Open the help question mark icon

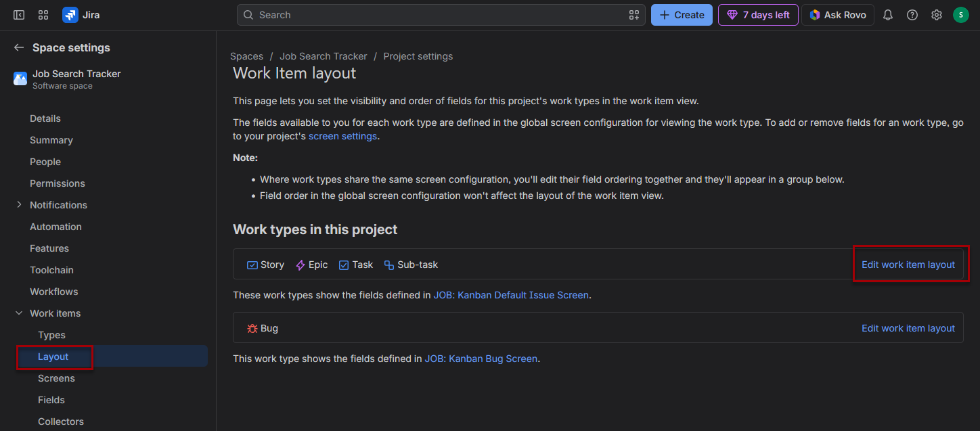(x=912, y=15)
